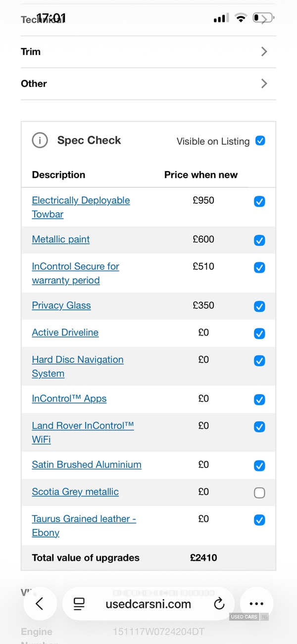The height and width of the screenshot is (644, 297).
Task: Go back with the browser back arrow
Action: (40, 603)
